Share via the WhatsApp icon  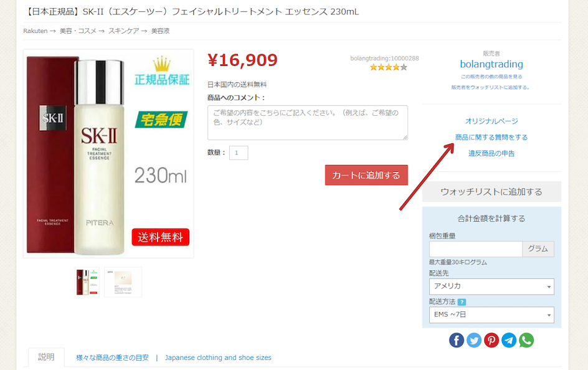point(526,340)
